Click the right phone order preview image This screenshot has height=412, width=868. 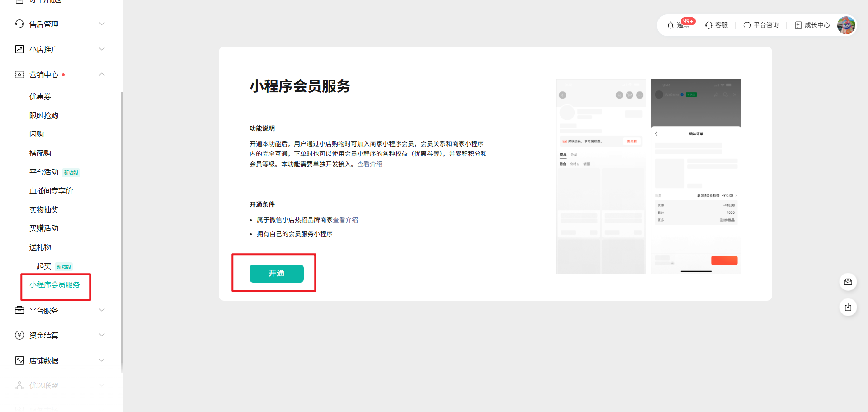(696, 176)
